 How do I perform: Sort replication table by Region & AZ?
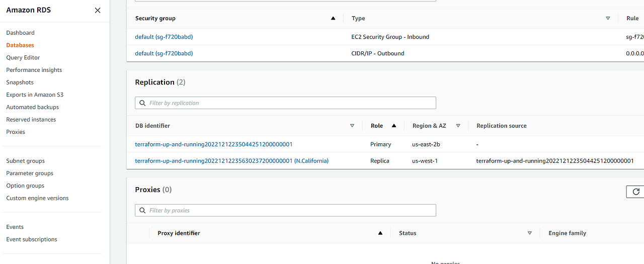click(x=458, y=126)
